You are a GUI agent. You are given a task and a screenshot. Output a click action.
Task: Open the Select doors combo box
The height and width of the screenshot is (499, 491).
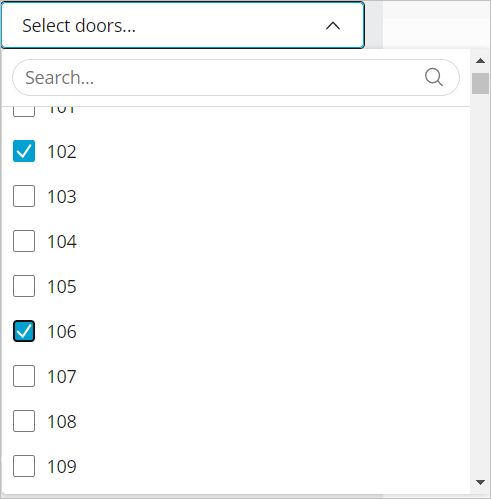click(183, 25)
